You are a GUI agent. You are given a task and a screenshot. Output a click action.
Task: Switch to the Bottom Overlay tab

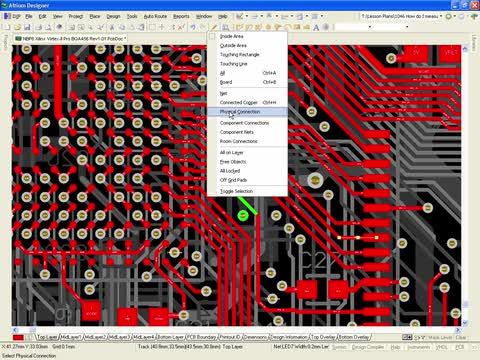[x=354, y=337]
